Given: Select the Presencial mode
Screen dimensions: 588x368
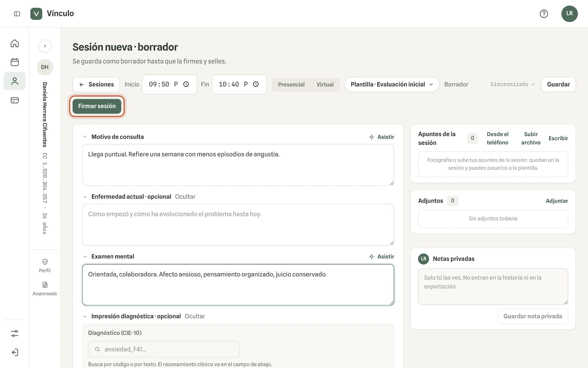Looking at the screenshot, I should 291,85.
